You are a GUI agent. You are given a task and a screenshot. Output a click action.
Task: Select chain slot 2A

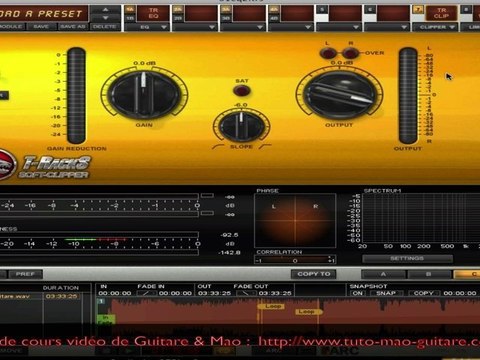pyautogui.click(x=178, y=10)
